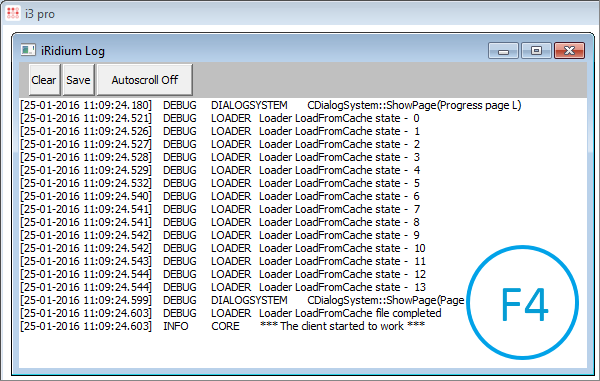The width and height of the screenshot is (600, 381).
Task: Select the LoadFromCache state - 9 line
Action: pos(220,235)
